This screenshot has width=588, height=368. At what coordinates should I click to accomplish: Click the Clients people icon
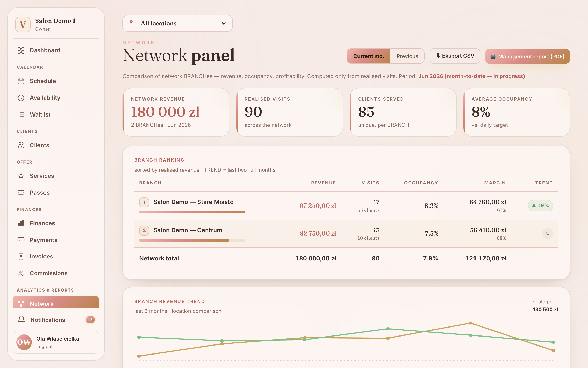pos(21,145)
